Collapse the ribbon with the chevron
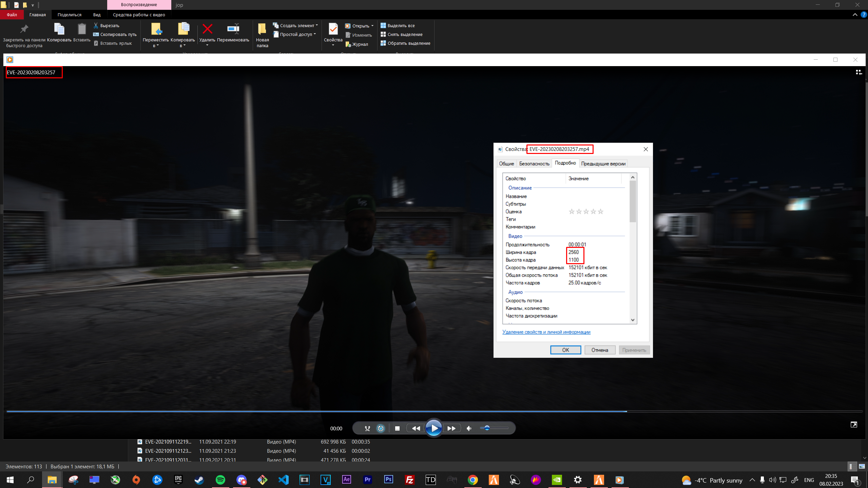 pos(855,15)
